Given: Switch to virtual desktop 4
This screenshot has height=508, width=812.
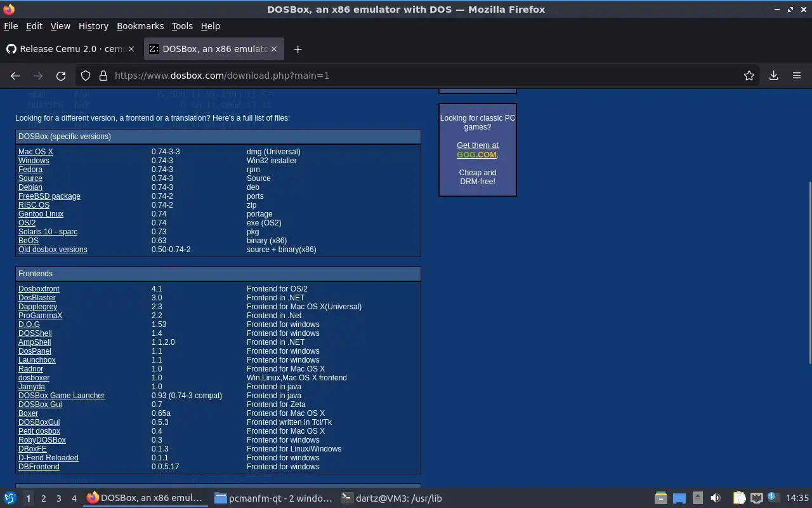Looking at the screenshot, I should pos(74,498).
